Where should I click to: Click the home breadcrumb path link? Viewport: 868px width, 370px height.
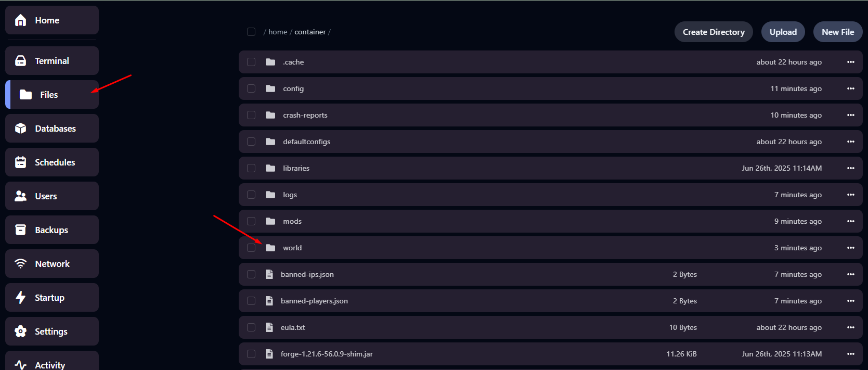(278, 32)
